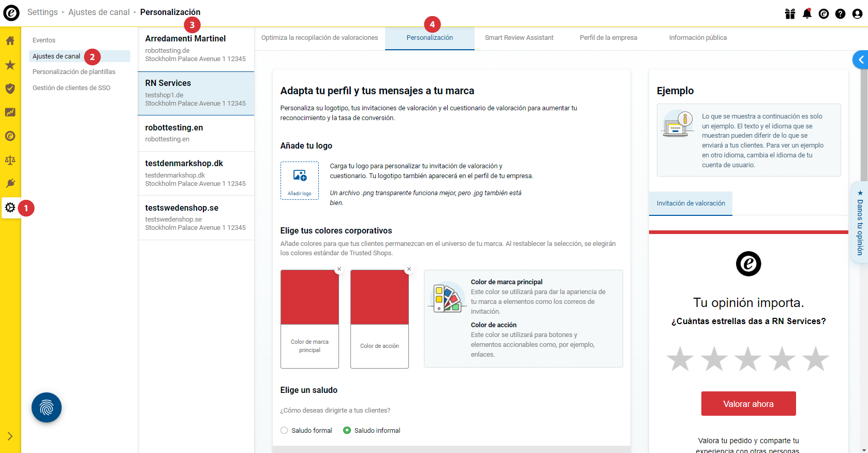Open the gift icon in the top bar

coord(790,14)
